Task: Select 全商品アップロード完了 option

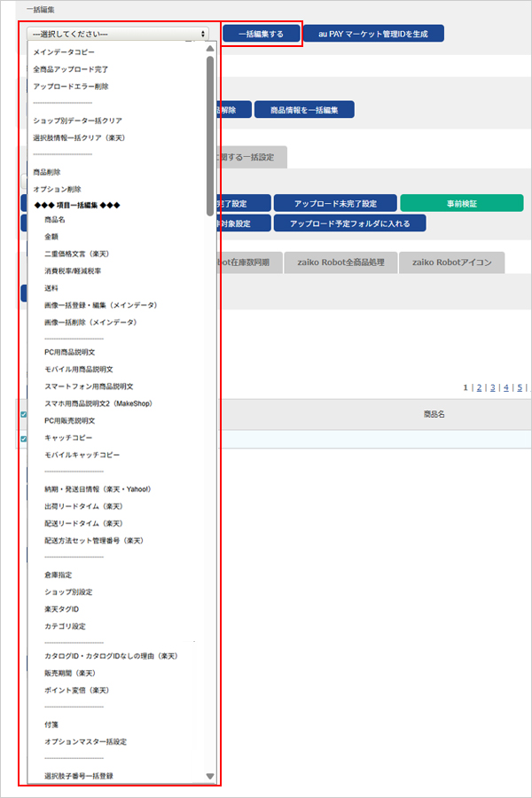Action: coord(71,69)
